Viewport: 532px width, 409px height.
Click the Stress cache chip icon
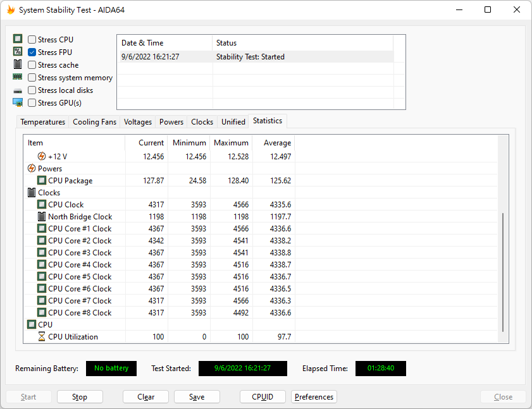point(18,64)
